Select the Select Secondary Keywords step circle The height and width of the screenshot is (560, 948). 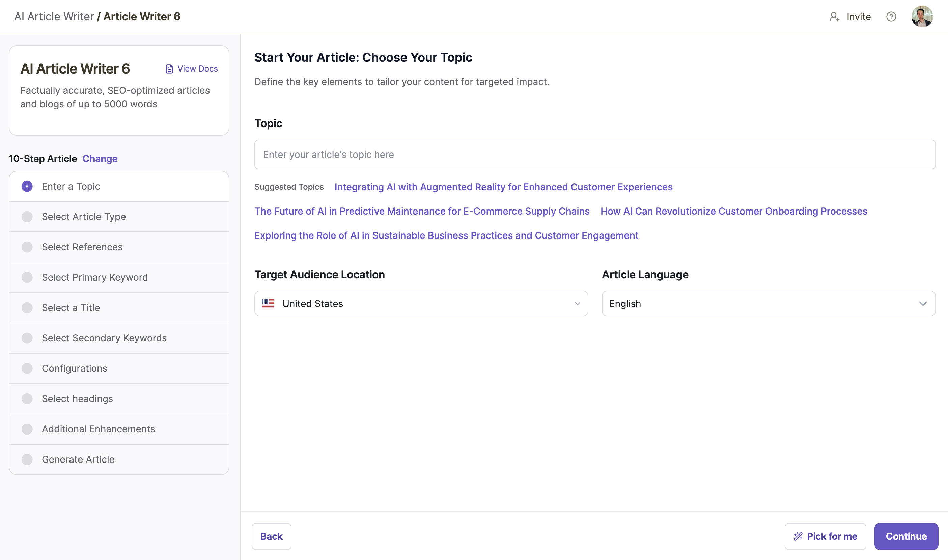[27, 338]
